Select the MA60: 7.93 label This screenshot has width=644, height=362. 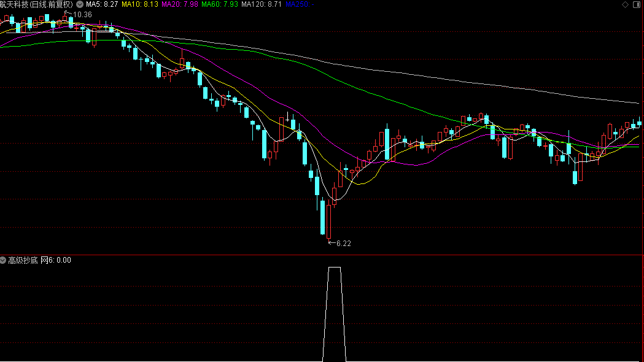219,4
